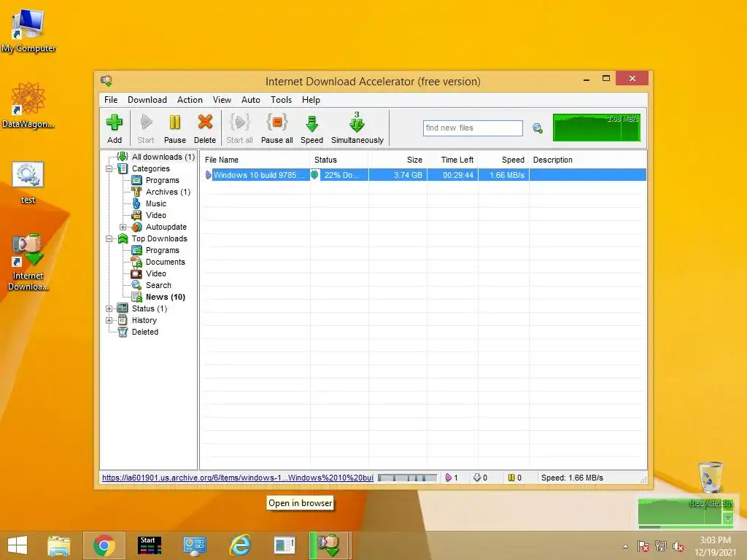Expand the Autoupdate tree node
This screenshot has width=747, height=560.
click(123, 227)
